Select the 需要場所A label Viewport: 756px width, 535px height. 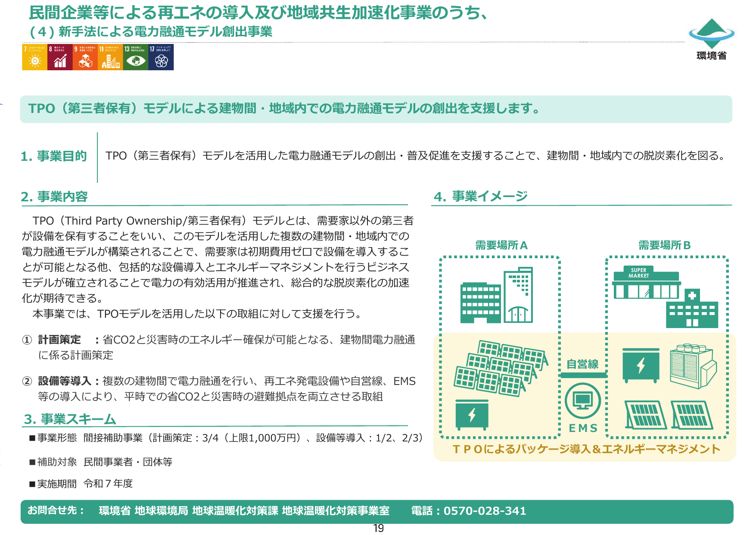[x=501, y=245]
